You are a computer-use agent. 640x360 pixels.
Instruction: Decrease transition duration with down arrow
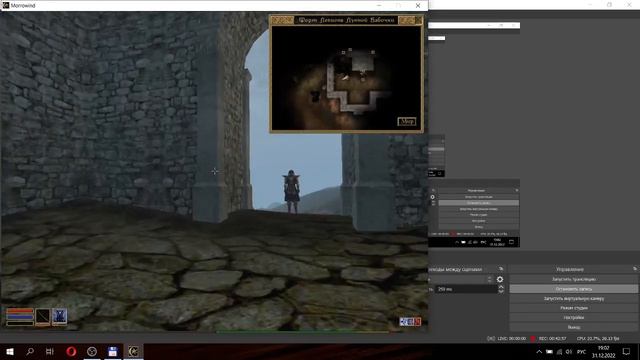[501, 291]
